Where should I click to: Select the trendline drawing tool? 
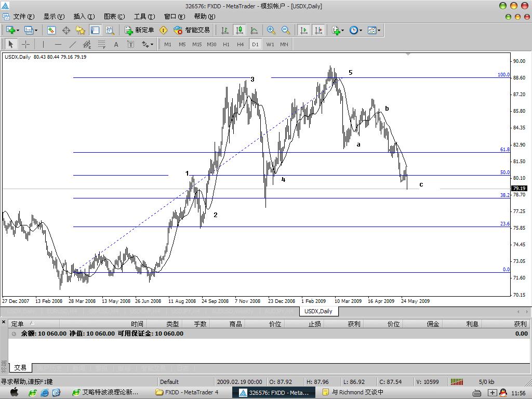coord(73,44)
